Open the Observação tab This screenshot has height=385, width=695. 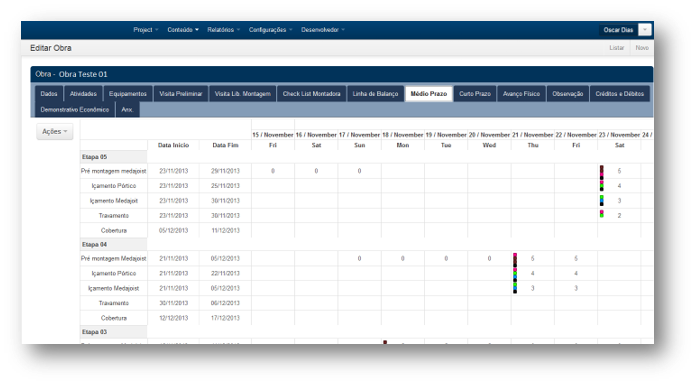point(567,93)
